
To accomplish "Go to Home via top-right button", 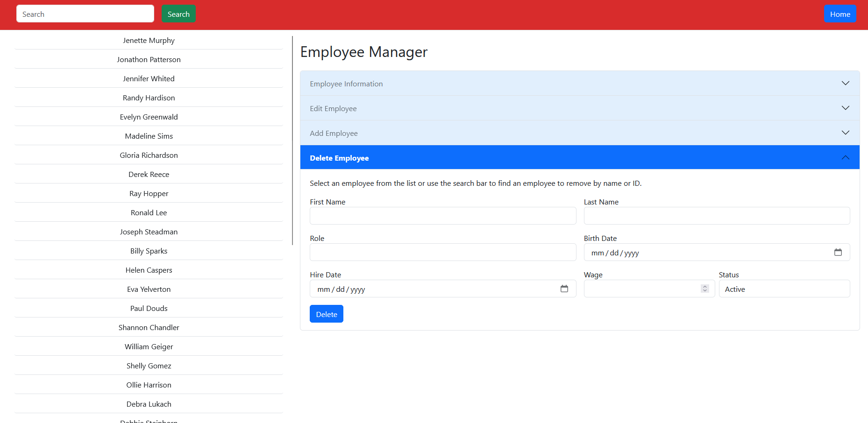I will point(840,14).
